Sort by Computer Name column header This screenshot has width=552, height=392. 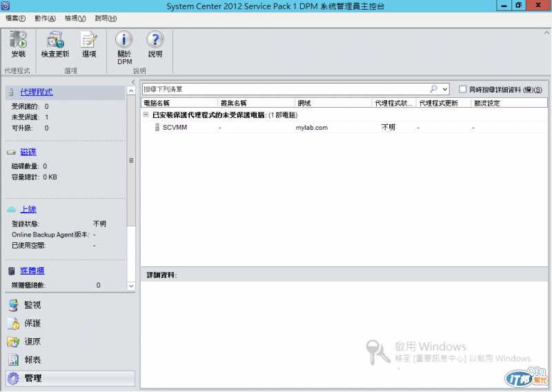coord(179,103)
